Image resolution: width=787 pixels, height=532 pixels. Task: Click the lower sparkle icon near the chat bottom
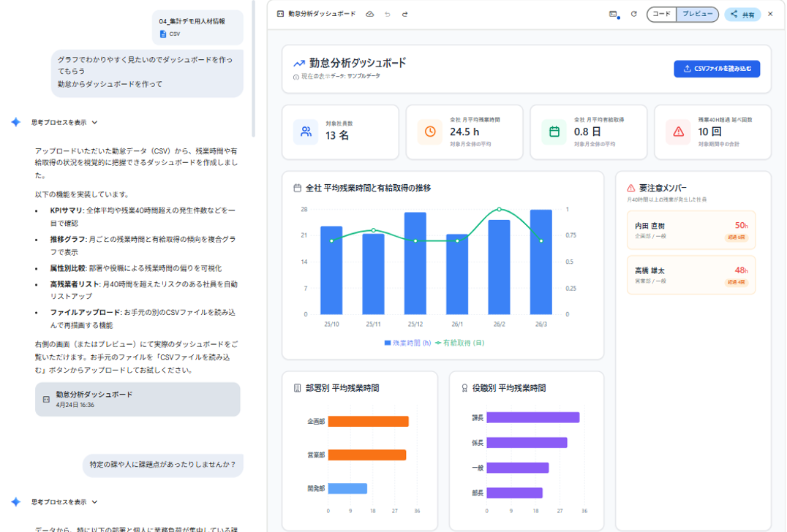16,502
